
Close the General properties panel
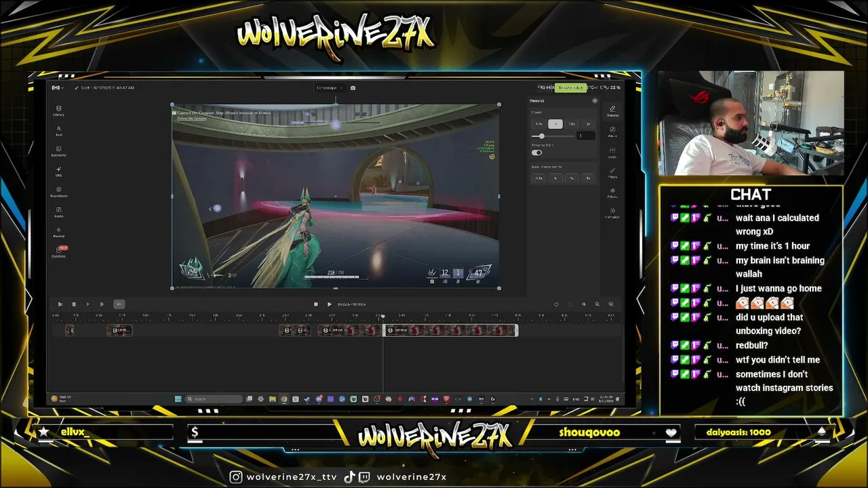(595, 101)
